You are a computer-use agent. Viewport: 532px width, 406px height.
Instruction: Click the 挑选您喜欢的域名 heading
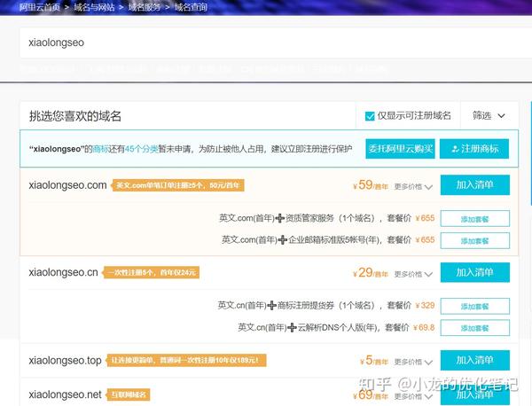coord(75,116)
